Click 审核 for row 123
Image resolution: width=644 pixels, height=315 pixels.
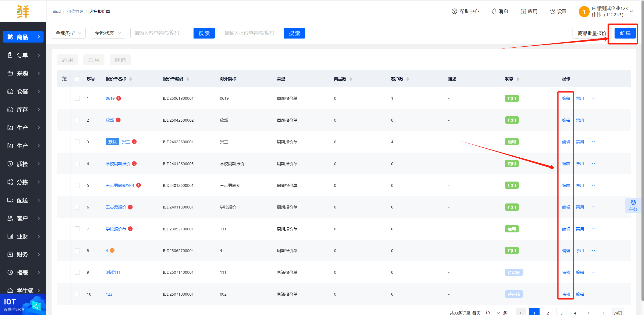tap(566, 294)
